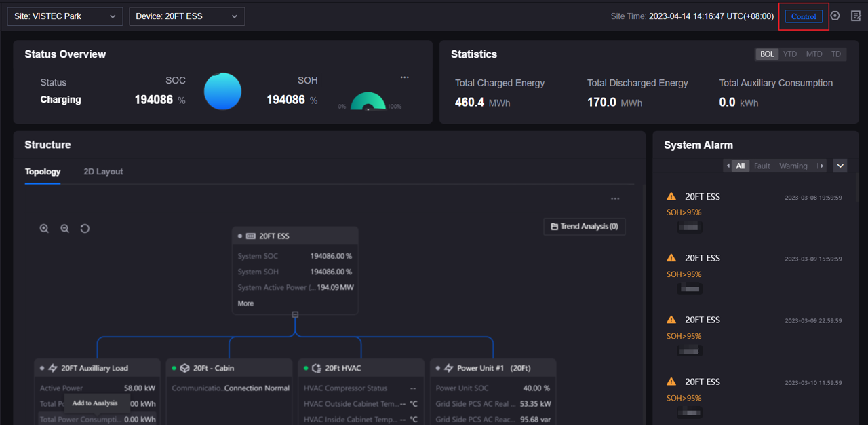
Task: Click the 20FT ESS root node title
Action: pyautogui.click(x=274, y=236)
